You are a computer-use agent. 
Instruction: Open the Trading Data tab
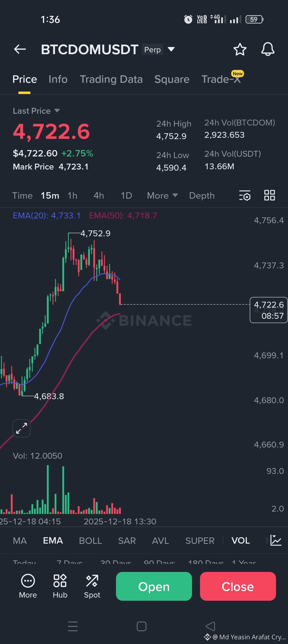coord(111,79)
